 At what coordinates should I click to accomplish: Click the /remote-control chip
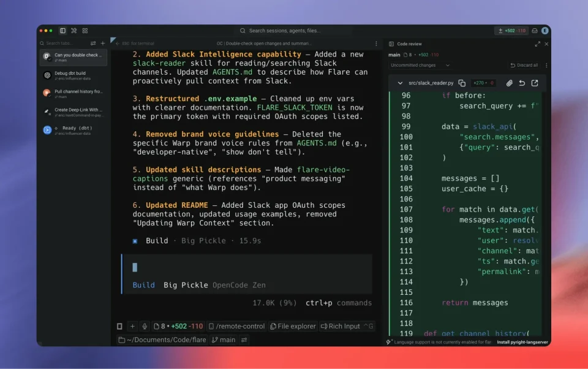(x=236, y=326)
